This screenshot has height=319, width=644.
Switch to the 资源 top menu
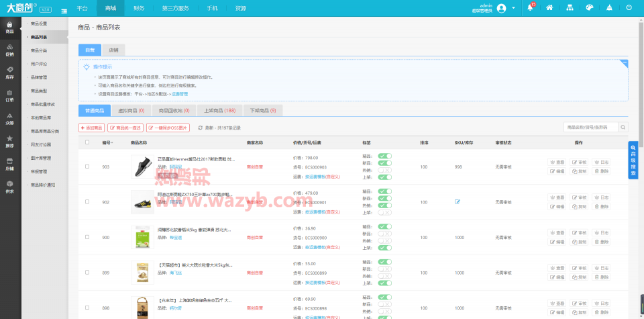click(241, 8)
